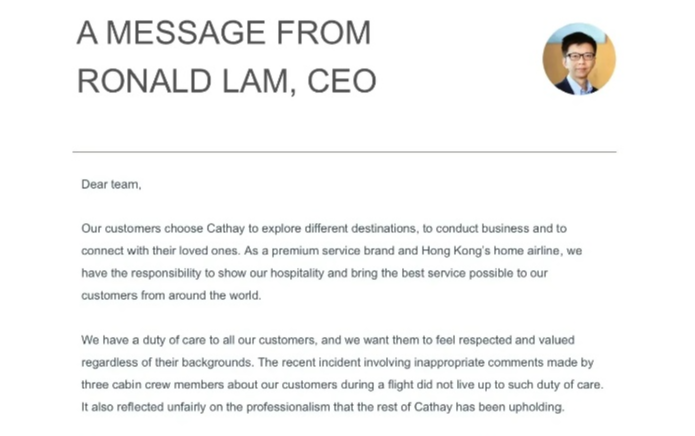Click the phrase "inappropriate comments"
Viewport: 695px width, 436px height.
point(479,362)
